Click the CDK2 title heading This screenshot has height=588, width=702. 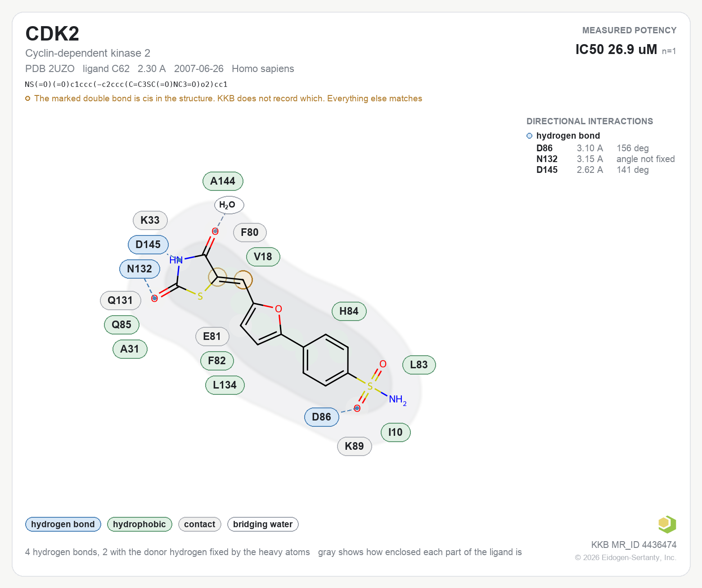tap(52, 34)
